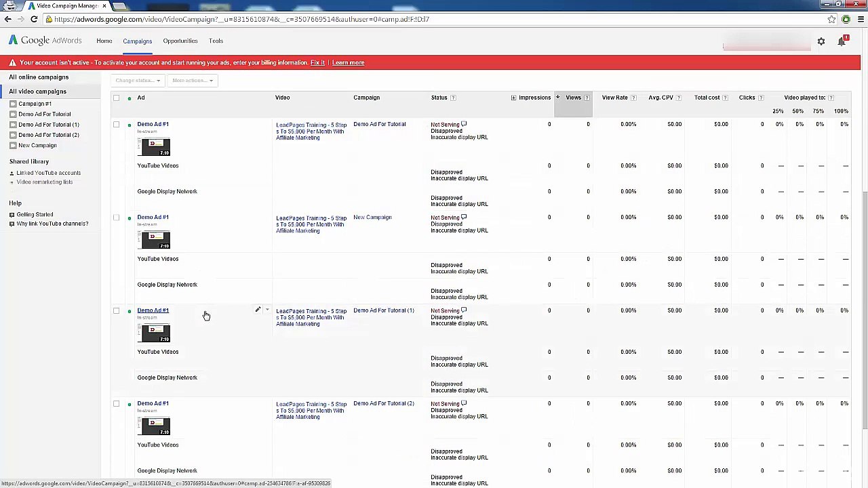
Task: Open the Clicks column help question mark
Action: pyautogui.click(x=761, y=98)
